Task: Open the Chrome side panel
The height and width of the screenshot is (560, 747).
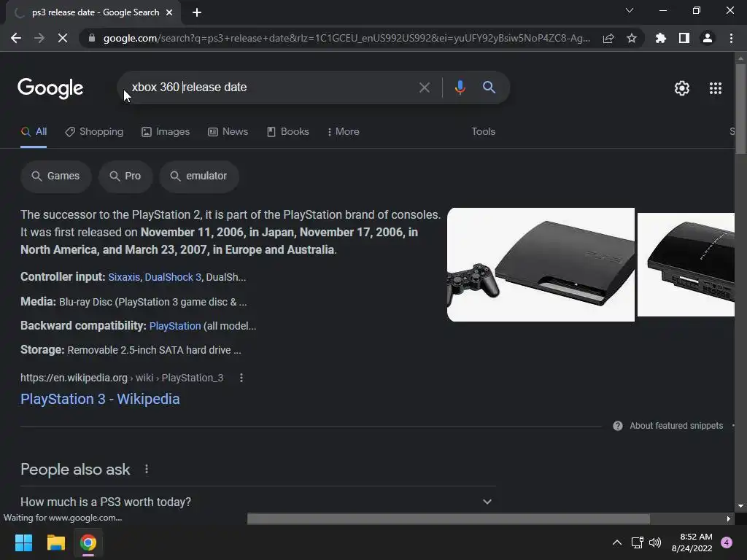Action: (x=684, y=38)
